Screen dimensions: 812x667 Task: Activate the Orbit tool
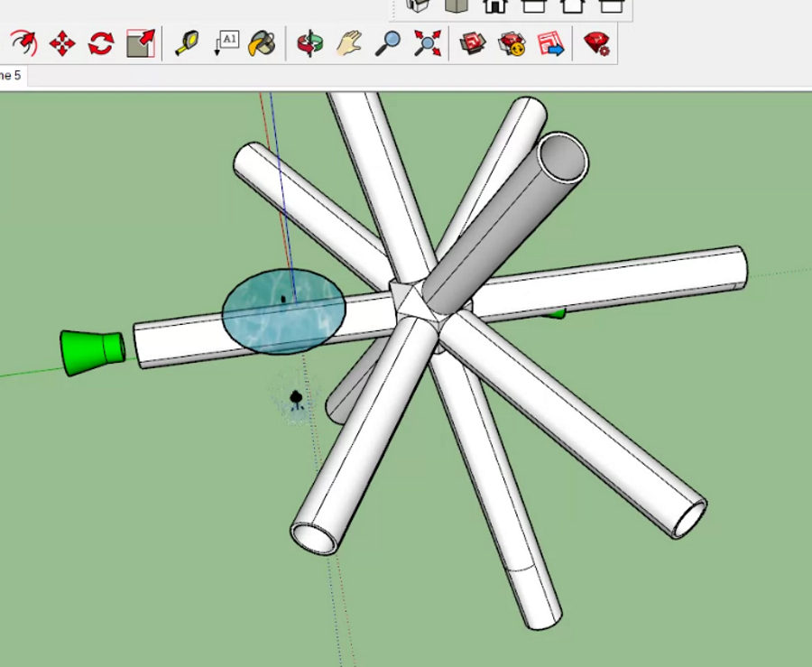coord(309,43)
